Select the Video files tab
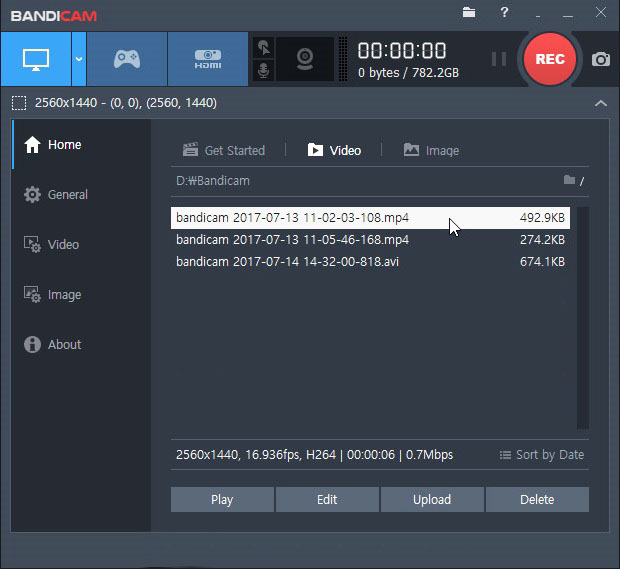620x569 pixels. pos(335,150)
